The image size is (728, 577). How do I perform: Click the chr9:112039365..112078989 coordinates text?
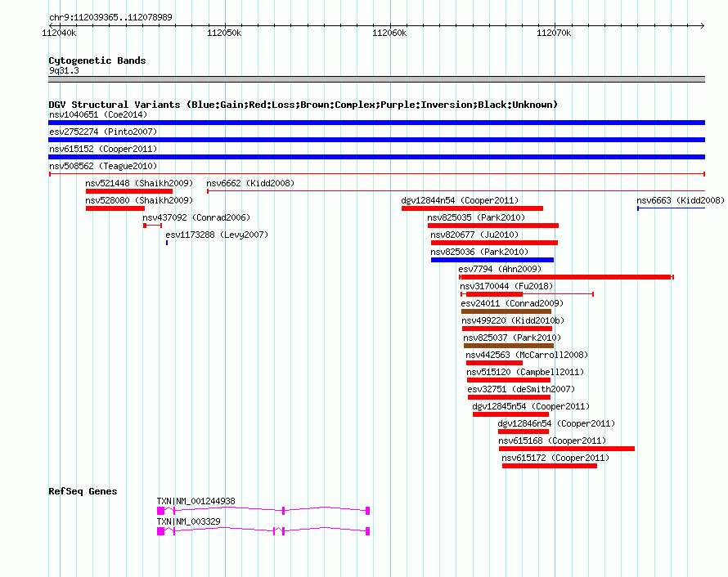coord(110,17)
